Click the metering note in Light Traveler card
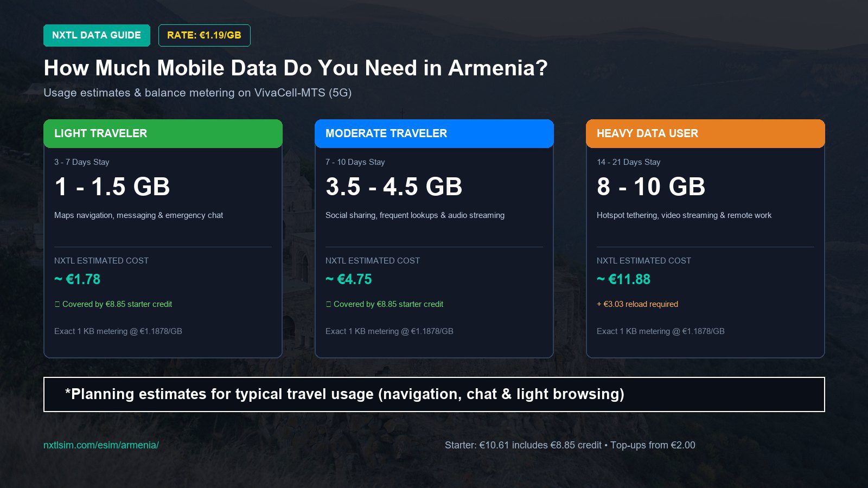This screenshot has height=488, width=868. 118,331
